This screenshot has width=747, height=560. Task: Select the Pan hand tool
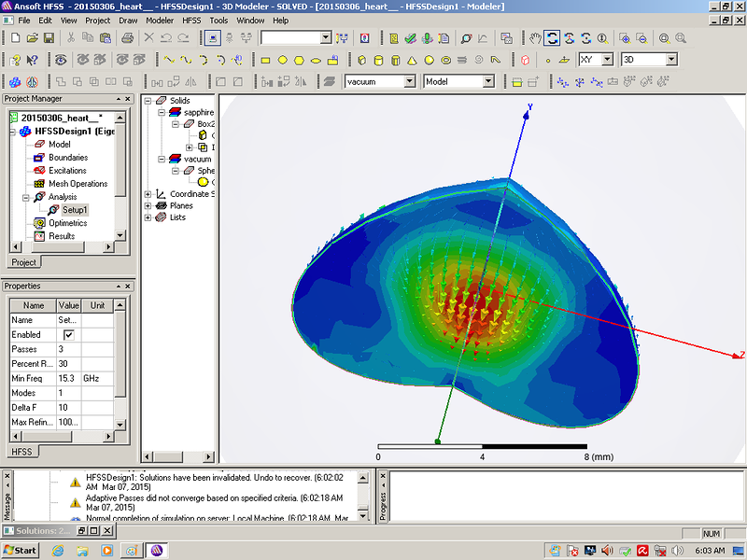pos(535,38)
